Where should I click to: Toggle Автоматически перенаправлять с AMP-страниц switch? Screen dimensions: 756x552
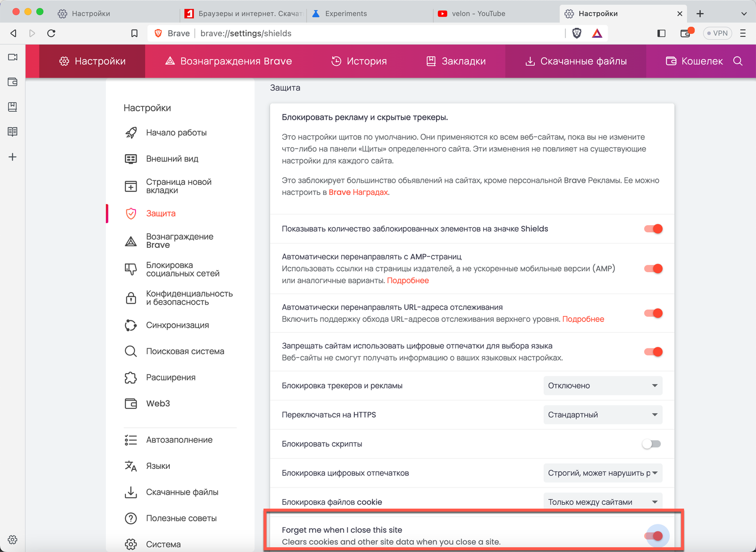tap(653, 268)
